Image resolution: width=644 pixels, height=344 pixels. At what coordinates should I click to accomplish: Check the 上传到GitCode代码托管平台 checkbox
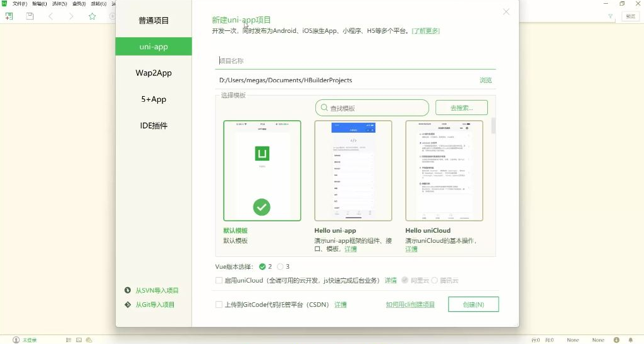pyautogui.click(x=219, y=305)
